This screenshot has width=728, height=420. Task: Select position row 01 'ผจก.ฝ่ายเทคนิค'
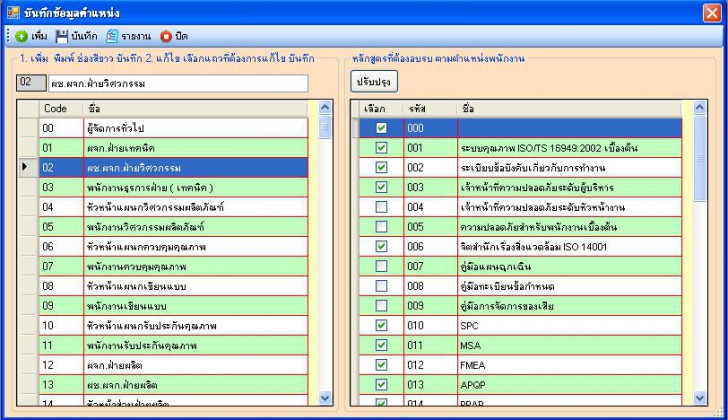pos(173,148)
